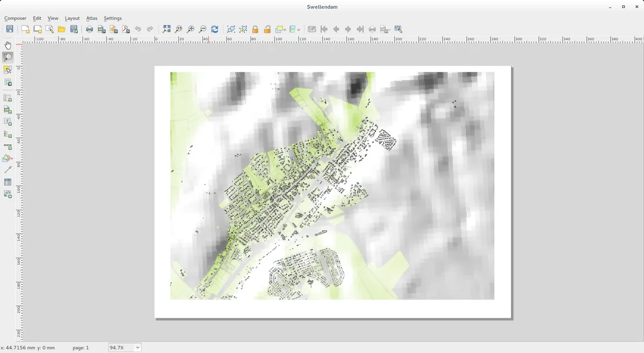Expand the Raise selected items dropdown

286,30
